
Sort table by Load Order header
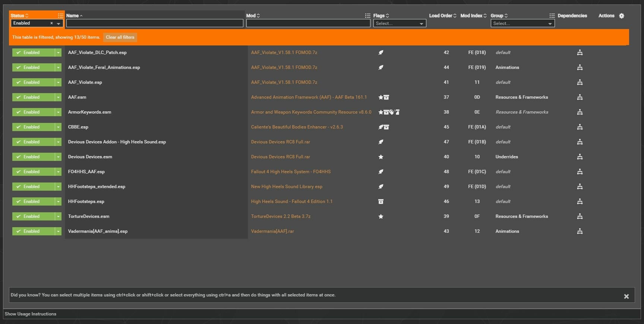442,16
